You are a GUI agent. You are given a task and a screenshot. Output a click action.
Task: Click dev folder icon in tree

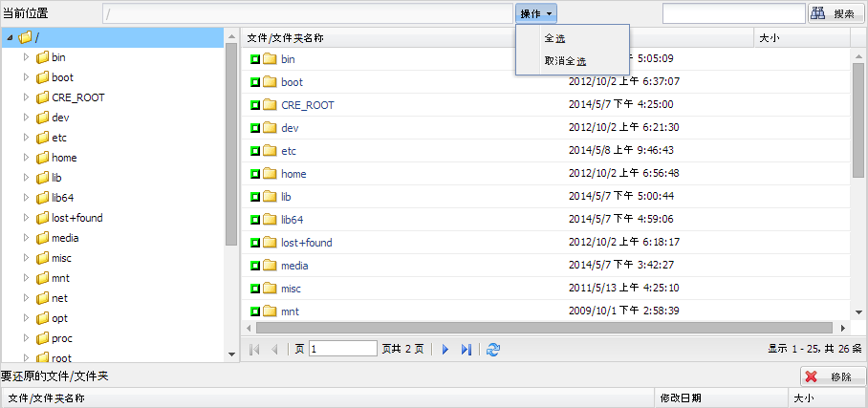43,118
